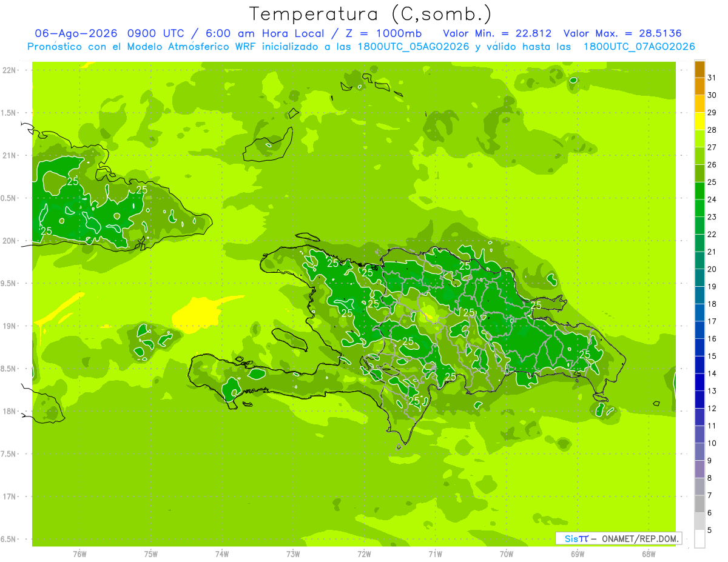Image resolution: width=728 pixels, height=562 pixels.
Task: Pick the gray legend band between 6 and 7
Action: click(699, 504)
